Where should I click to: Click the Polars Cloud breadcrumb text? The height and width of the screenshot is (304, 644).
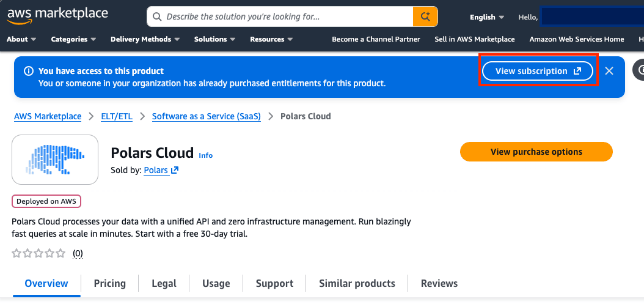(306, 116)
